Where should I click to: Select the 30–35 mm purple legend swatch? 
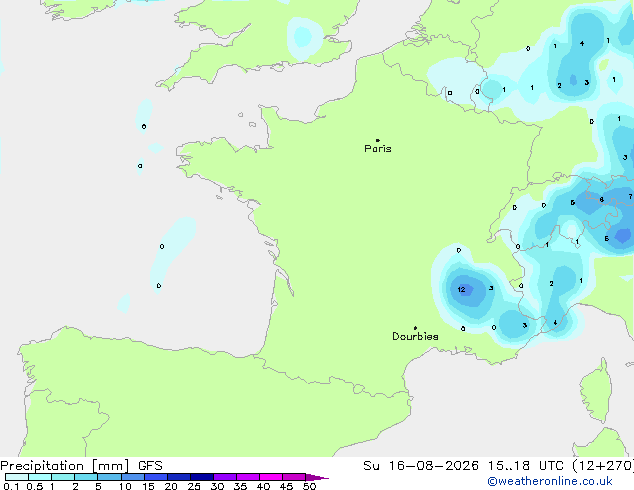[225, 477]
